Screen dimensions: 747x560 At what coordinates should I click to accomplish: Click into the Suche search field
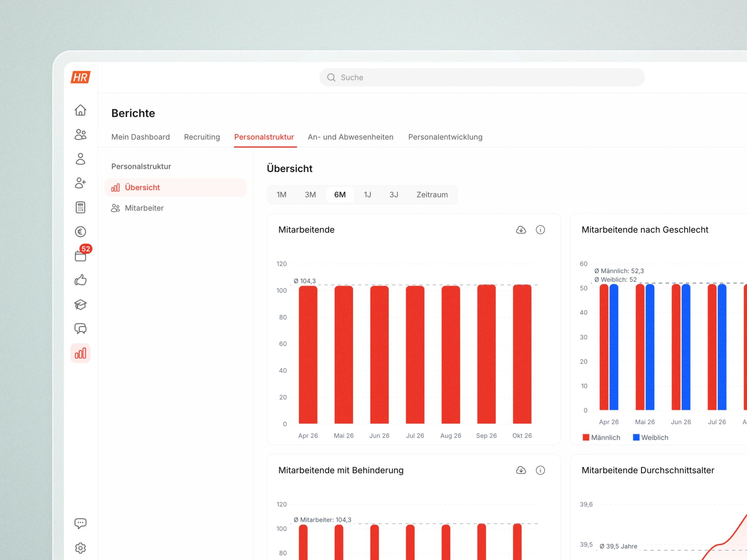click(482, 77)
